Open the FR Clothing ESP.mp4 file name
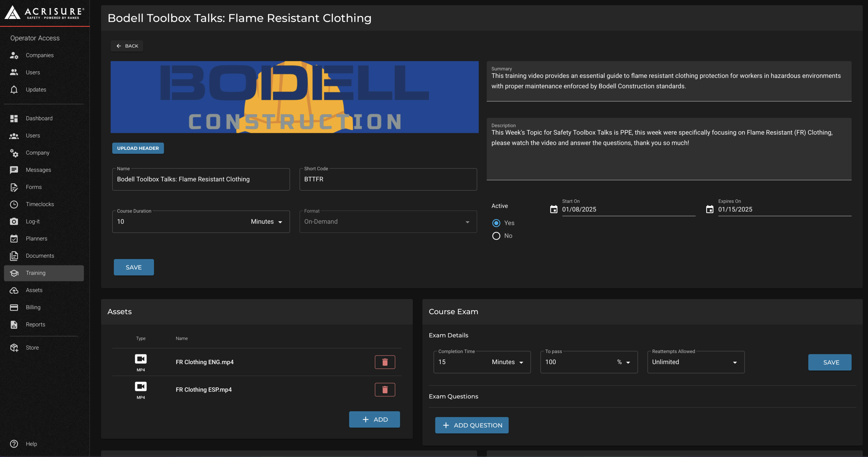Screen dimensions: 868x457 (x=203, y=390)
